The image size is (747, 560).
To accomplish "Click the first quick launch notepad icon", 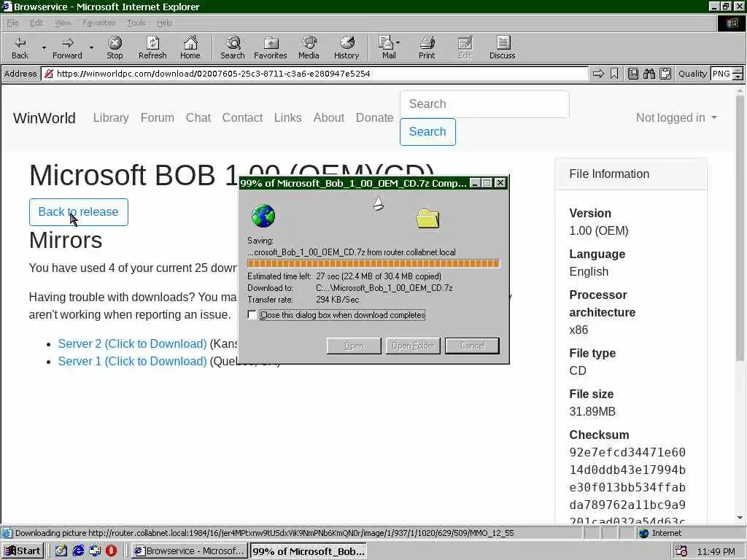I will 61,551.
